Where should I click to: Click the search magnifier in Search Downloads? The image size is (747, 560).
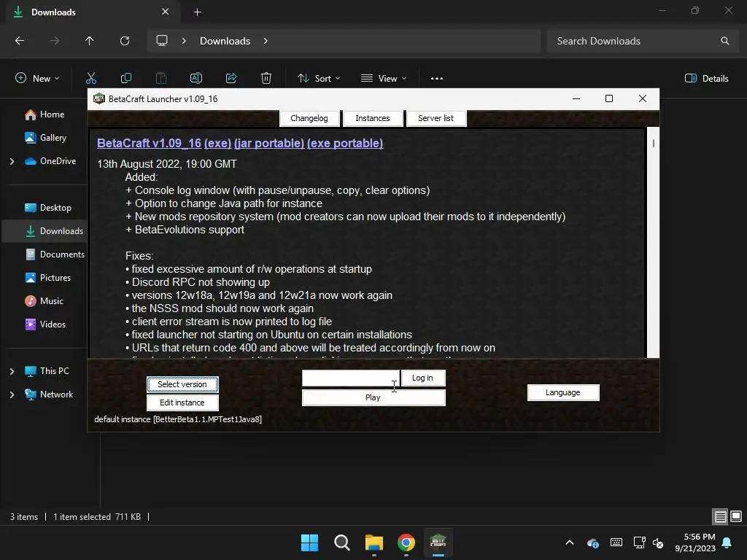pyautogui.click(x=724, y=41)
